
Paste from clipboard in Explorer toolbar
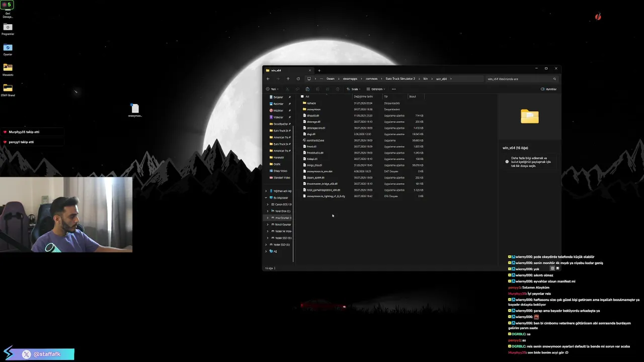point(307,89)
